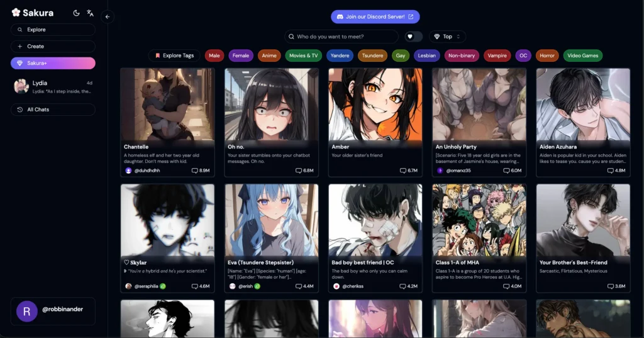
Task: Collapse sidebar with the back arrow
Action: [107, 17]
